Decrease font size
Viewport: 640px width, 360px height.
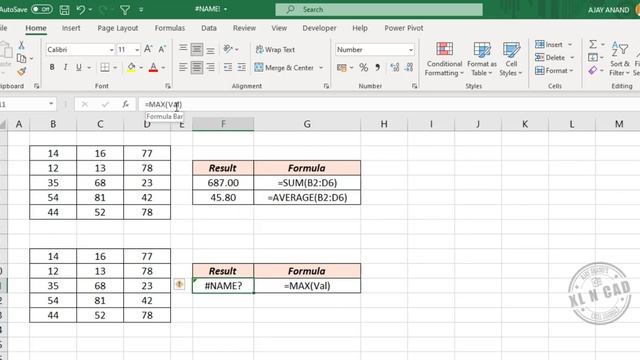point(162,49)
